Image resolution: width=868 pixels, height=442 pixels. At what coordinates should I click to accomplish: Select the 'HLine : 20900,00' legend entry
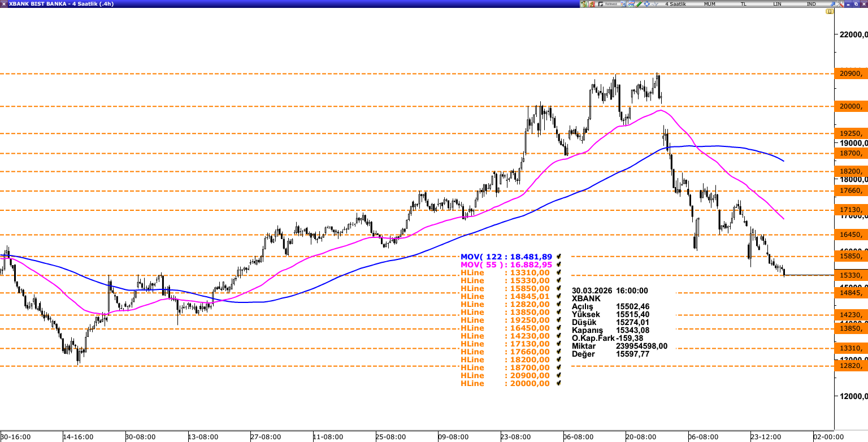click(x=505, y=375)
